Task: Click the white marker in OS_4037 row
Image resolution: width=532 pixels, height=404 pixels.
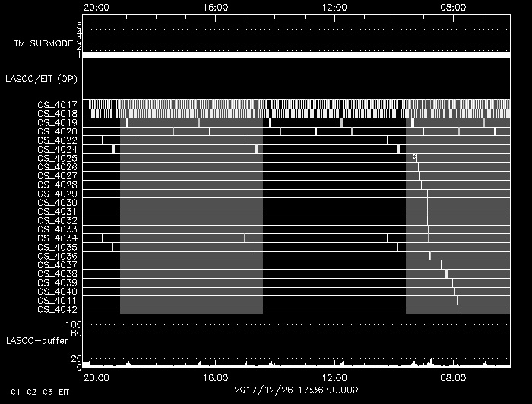Action: tap(442, 265)
